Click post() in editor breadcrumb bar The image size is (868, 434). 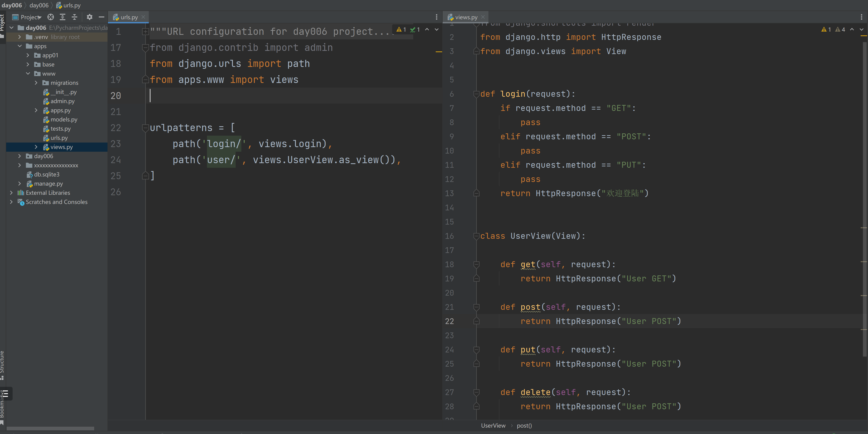(524, 426)
